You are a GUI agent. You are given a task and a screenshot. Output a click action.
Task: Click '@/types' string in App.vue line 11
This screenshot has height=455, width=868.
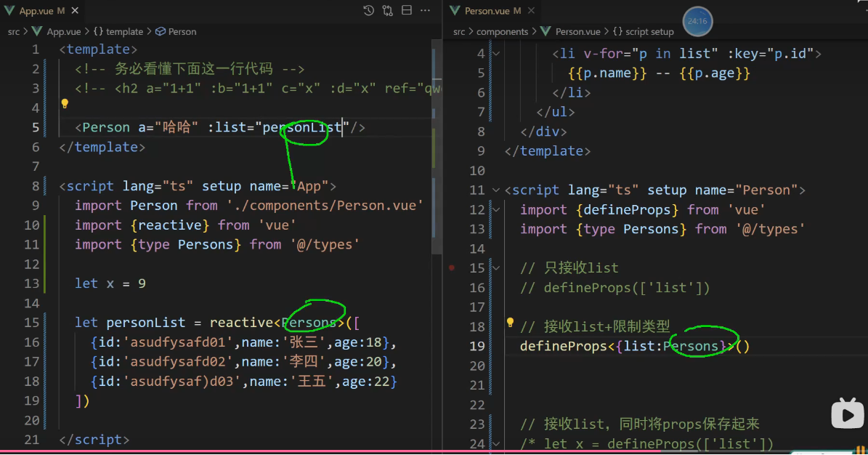(x=325, y=244)
